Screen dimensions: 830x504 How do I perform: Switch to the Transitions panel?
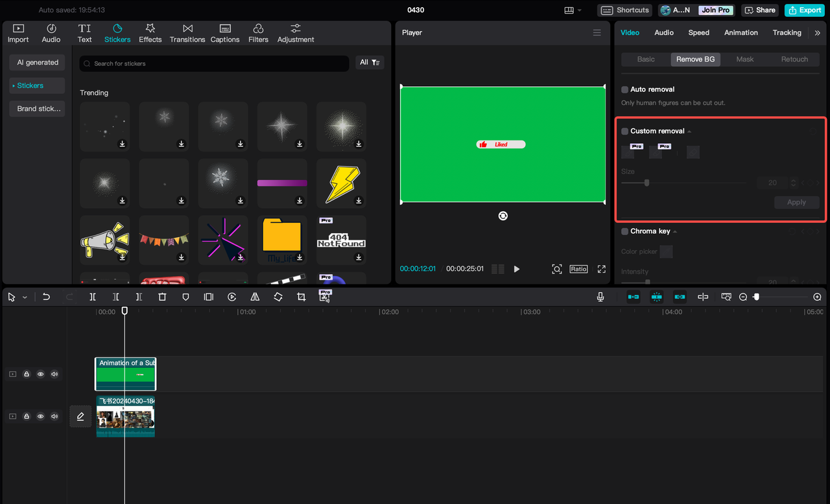187,32
